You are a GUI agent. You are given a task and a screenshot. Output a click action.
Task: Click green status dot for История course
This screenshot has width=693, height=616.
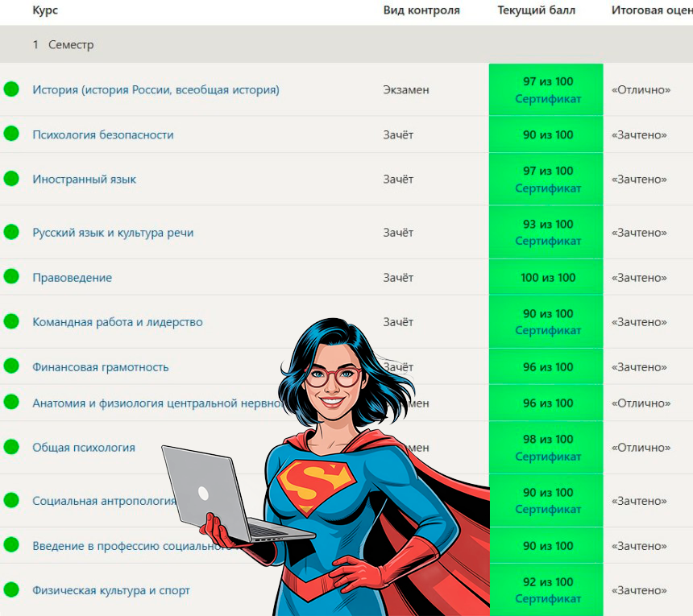[x=11, y=89]
